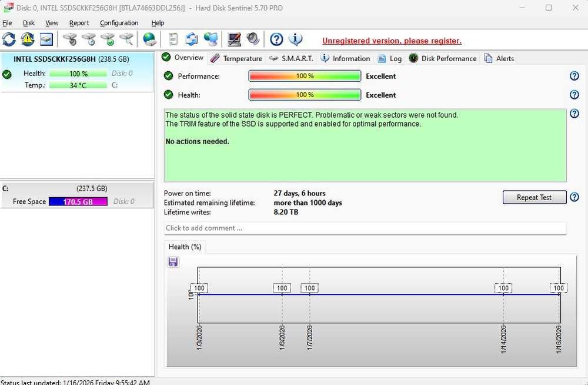Click the disk panel view toolbar icon
The image size is (588, 385).
[46, 39]
